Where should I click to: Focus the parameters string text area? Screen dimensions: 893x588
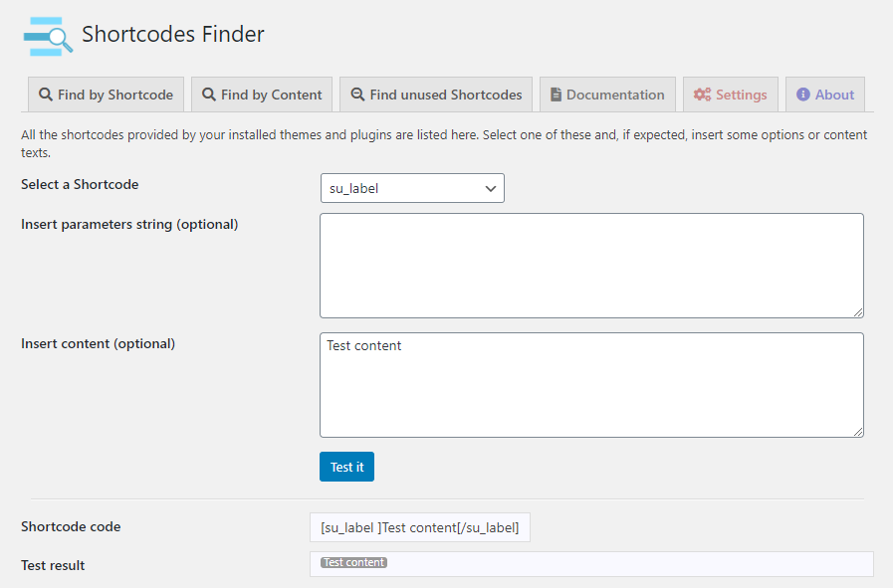click(x=591, y=266)
